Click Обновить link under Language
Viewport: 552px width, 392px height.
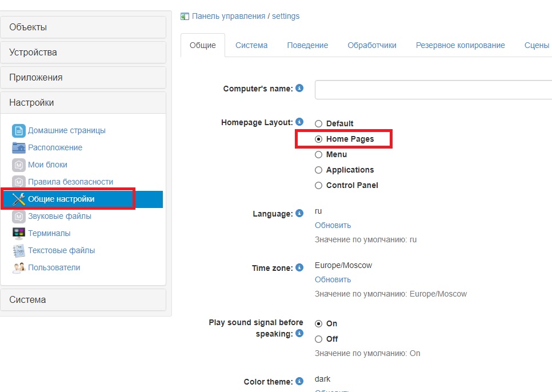coord(333,225)
